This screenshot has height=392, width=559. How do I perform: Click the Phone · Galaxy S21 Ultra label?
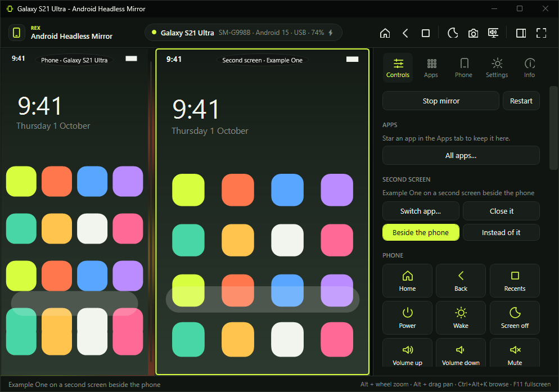(x=74, y=60)
